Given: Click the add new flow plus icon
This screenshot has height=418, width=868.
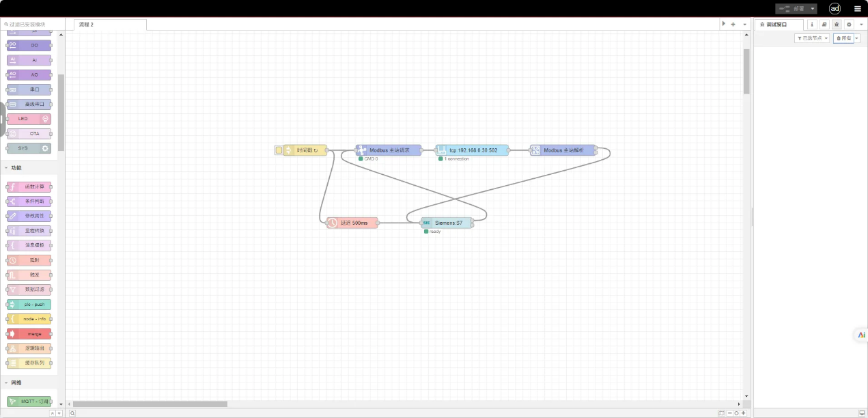Looking at the screenshot, I should pos(733,24).
